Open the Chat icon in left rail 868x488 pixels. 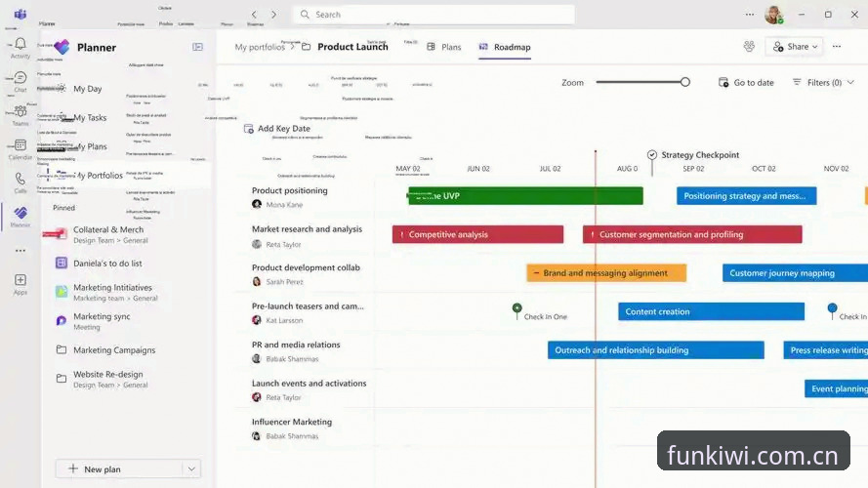20,81
